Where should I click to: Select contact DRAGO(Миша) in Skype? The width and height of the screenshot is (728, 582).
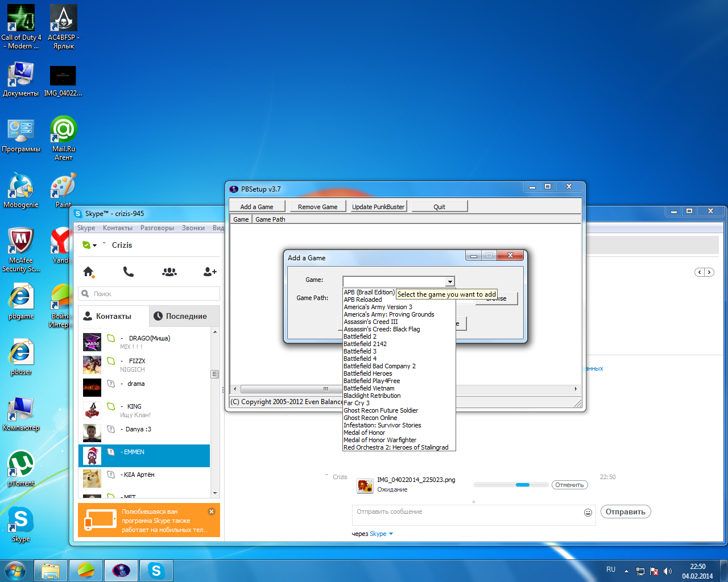144,342
